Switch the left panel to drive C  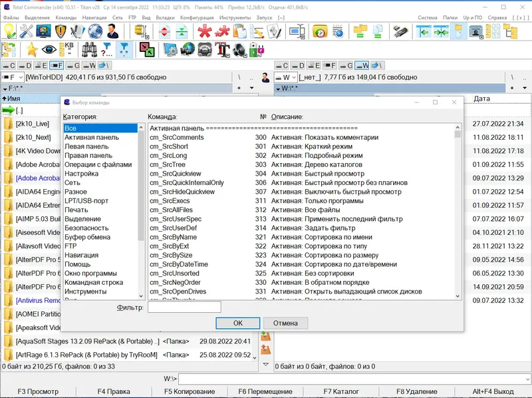9,65
